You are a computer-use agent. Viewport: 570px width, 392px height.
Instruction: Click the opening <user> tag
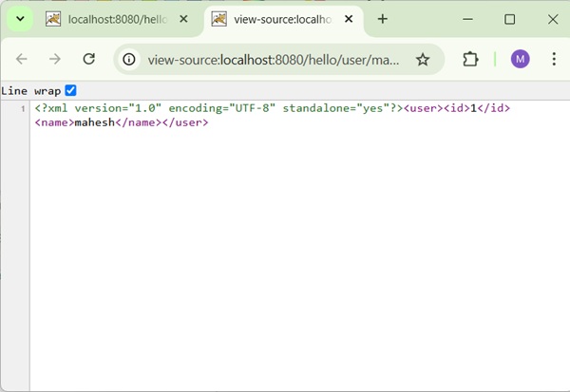(424, 108)
